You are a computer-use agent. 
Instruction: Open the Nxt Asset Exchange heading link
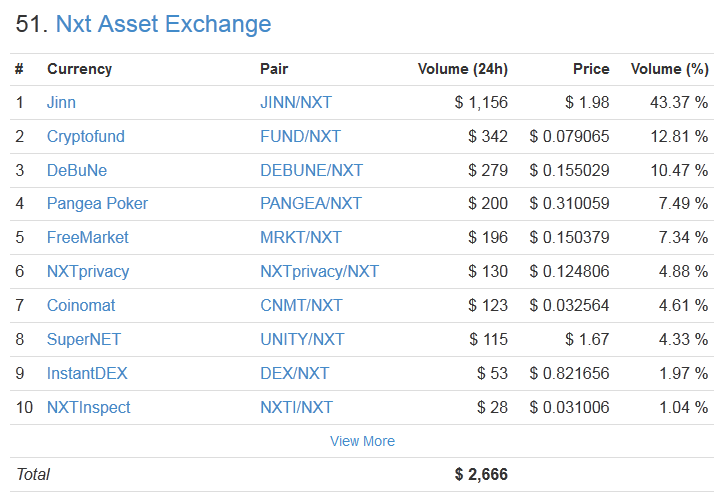pos(163,24)
